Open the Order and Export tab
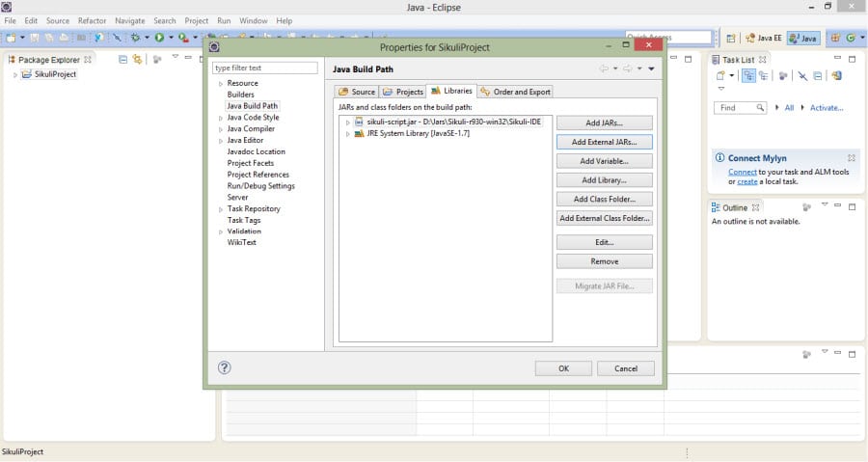 pyautogui.click(x=515, y=92)
